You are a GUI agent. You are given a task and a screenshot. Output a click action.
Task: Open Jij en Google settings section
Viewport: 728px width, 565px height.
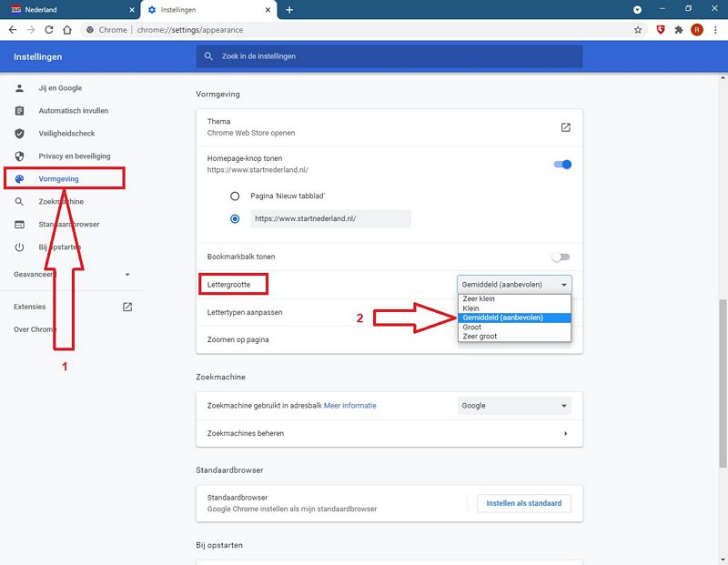[60, 87]
